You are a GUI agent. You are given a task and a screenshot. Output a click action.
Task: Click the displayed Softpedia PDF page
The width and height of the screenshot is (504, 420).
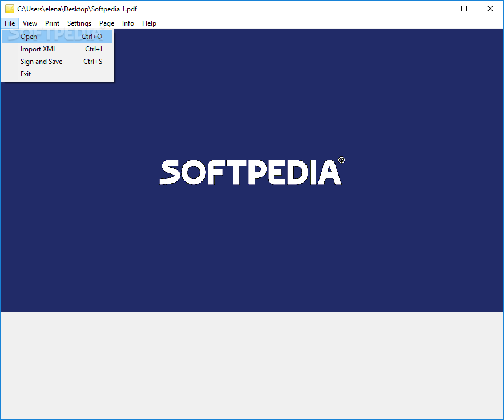[x=252, y=171]
